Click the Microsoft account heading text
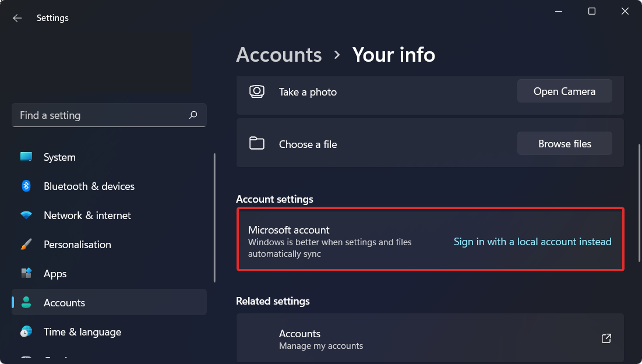 (x=288, y=229)
